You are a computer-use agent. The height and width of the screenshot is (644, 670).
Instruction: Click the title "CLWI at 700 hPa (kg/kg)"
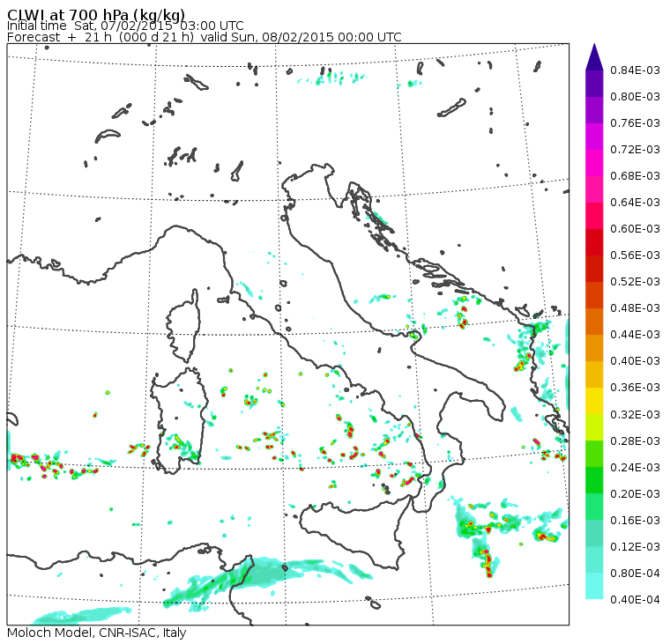pyautogui.click(x=96, y=15)
